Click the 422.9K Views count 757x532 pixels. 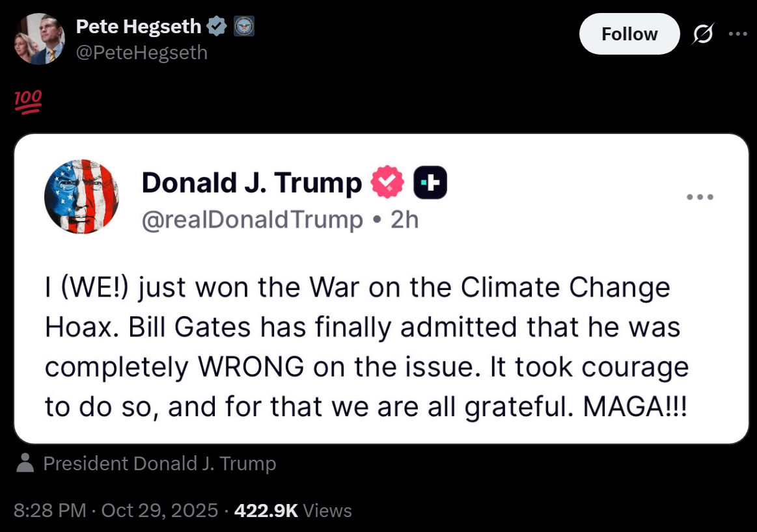coord(293,511)
